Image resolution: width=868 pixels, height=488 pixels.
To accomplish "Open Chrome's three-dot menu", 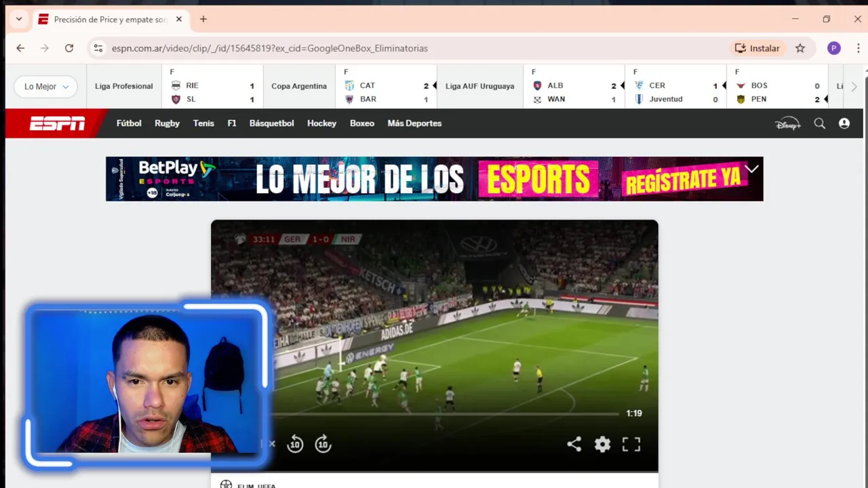I will 858,48.
